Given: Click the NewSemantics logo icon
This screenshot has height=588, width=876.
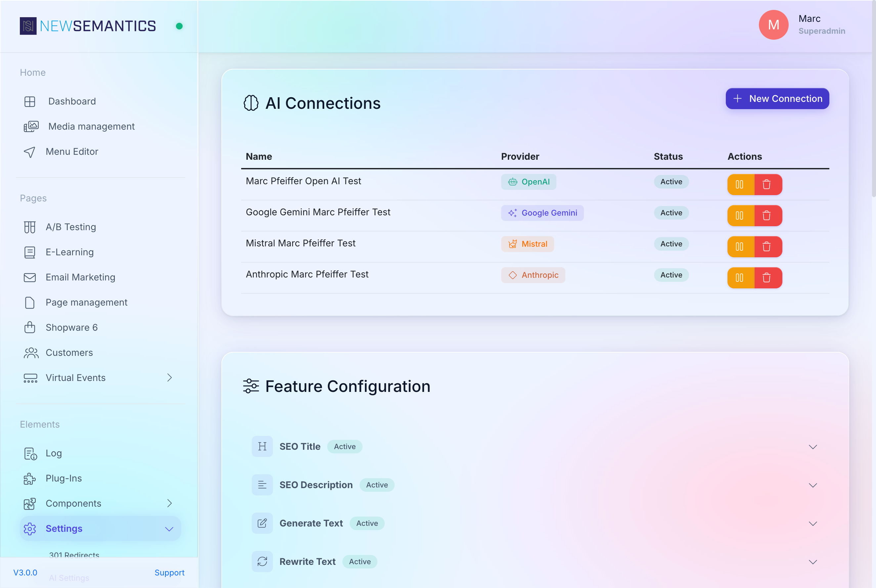Looking at the screenshot, I should [28, 26].
